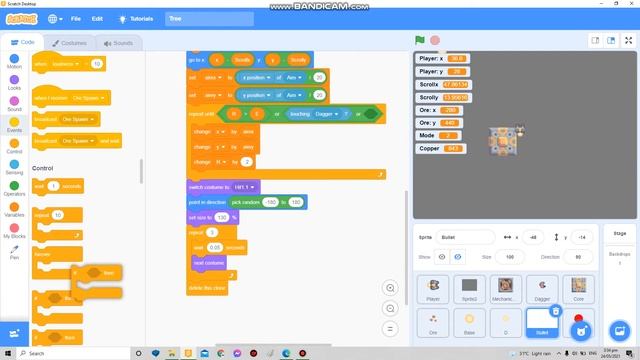640x360 pixels.
Task: Select the Motion block category
Action: point(14,62)
